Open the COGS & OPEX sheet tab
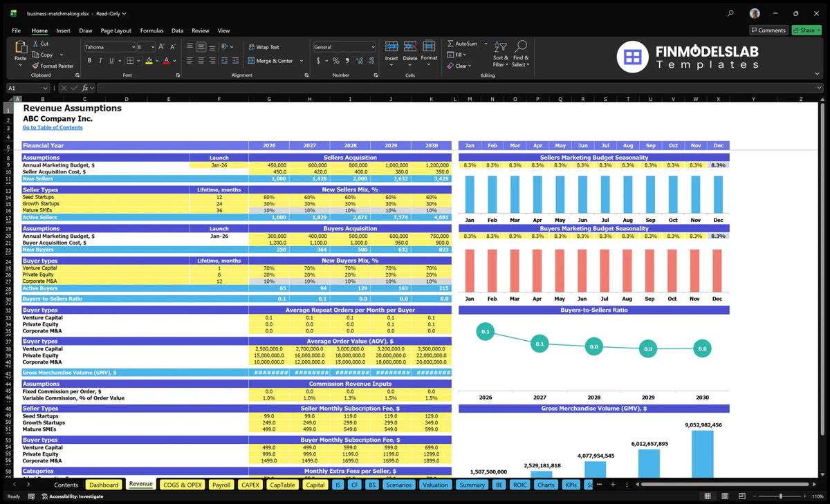 [182, 485]
